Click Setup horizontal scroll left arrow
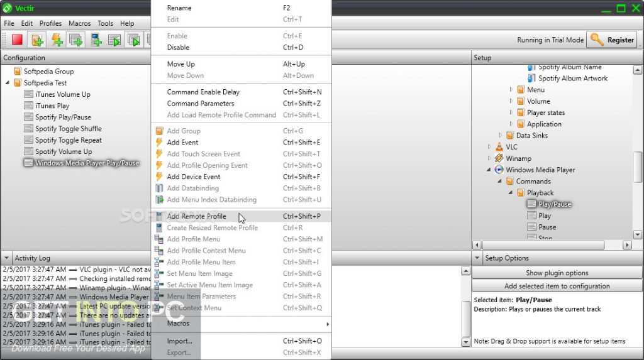644x360 pixels. [477, 245]
